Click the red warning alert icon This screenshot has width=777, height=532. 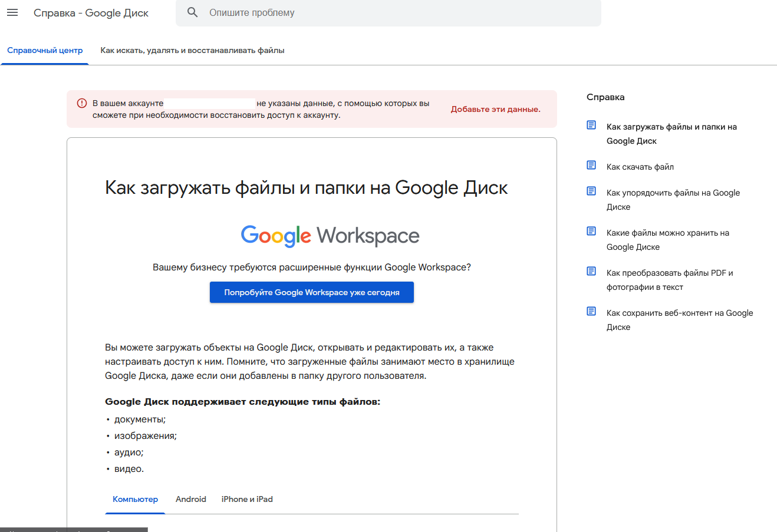(82, 103)
